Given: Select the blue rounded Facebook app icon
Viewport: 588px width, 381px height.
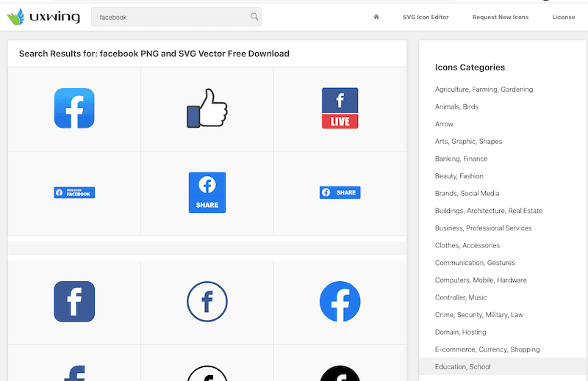Looking at the screenshot, I should coord(74,109).
